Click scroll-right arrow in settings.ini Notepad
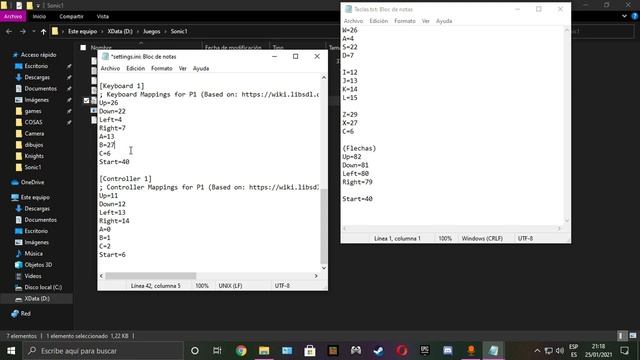This screenshot has width=640, height=360. 316,276
